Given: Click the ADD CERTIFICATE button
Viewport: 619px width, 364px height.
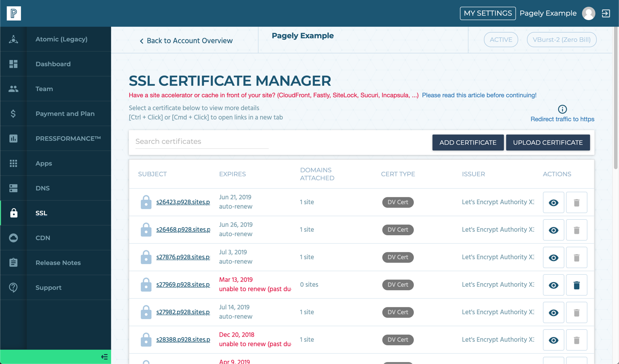Looking at the screenshot, I should coord(468,142).
